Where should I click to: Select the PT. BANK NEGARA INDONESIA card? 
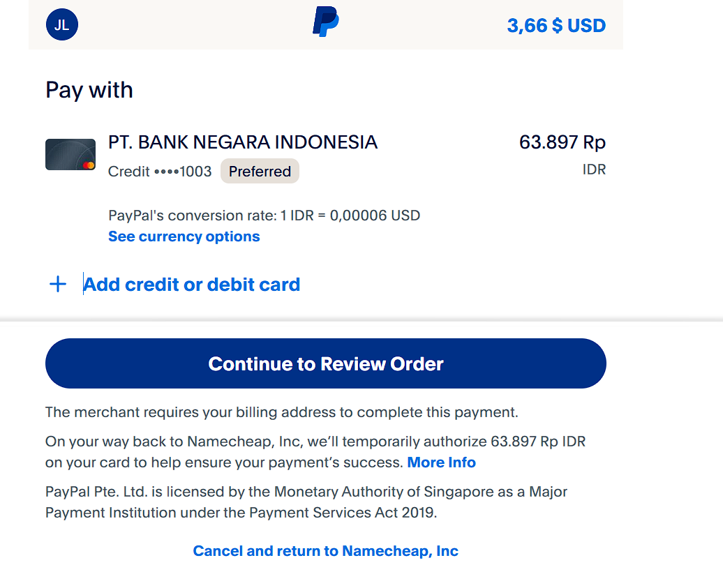(x=242, y=142)
